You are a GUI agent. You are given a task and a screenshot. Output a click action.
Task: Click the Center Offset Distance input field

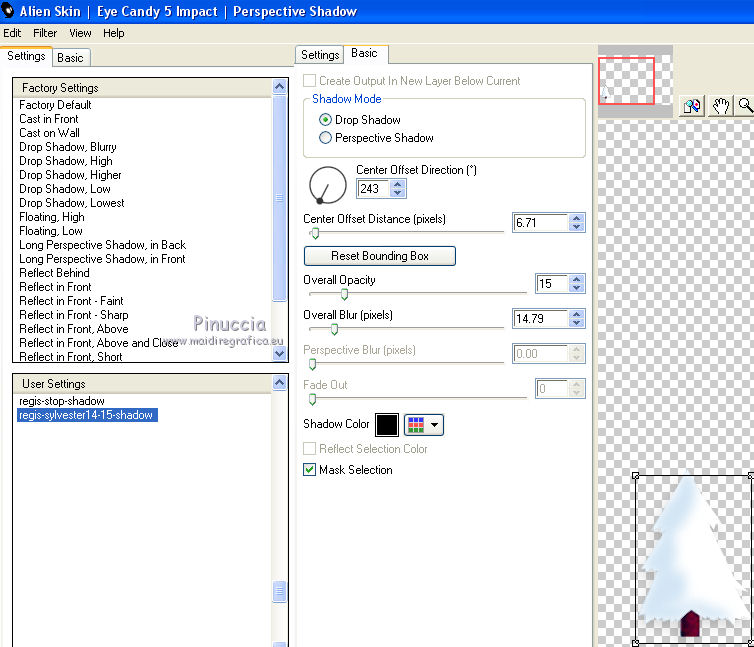[x=541, y=223]
